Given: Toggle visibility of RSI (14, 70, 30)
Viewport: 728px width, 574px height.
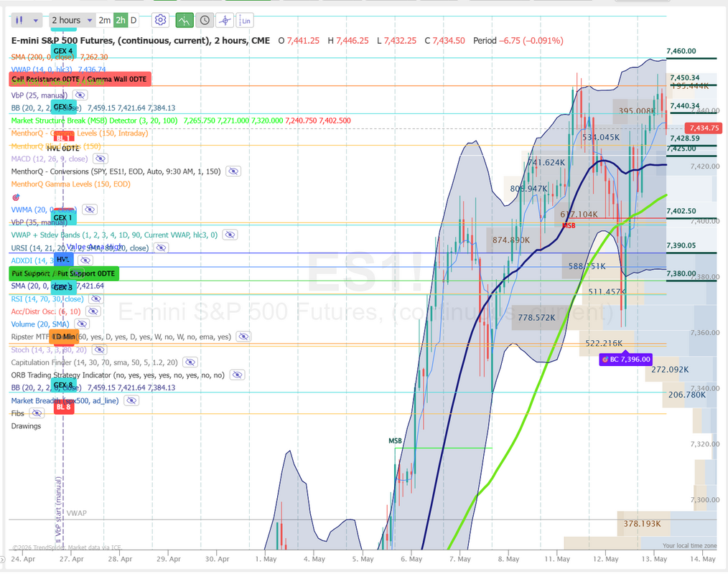Looking at the screenshot, I should [95, 298].
